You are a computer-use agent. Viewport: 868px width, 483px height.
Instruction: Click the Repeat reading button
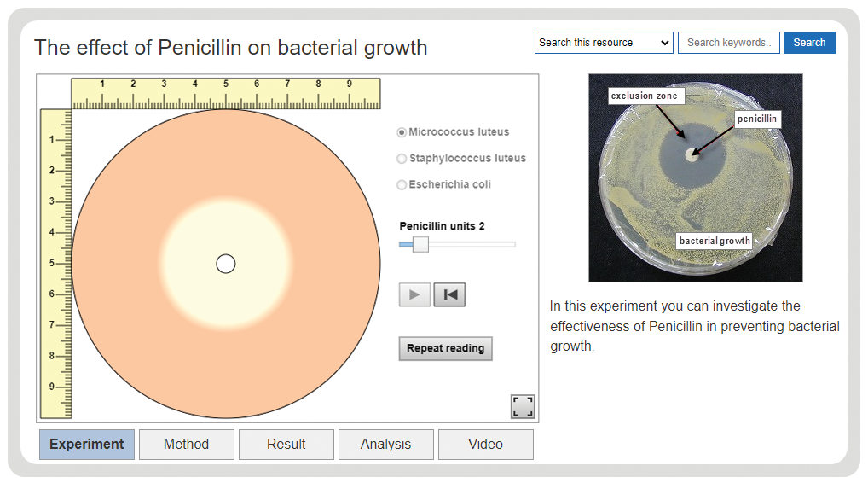[x=446, y=348]
